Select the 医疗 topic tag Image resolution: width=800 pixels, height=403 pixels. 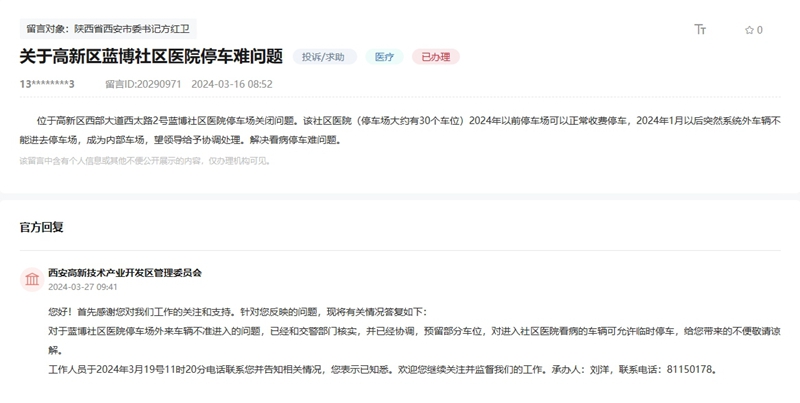(384, 57)
